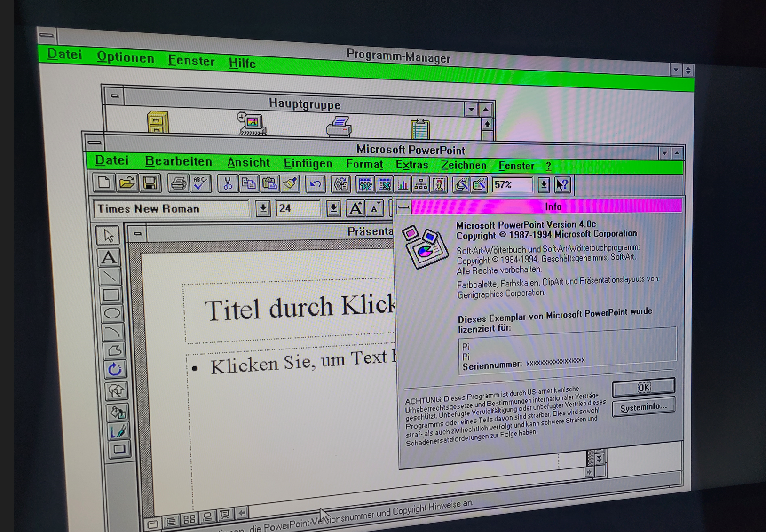This screenshot has width=766, height=532.
Task: Select the arrow Selection tool
Action: coord(108,235)
